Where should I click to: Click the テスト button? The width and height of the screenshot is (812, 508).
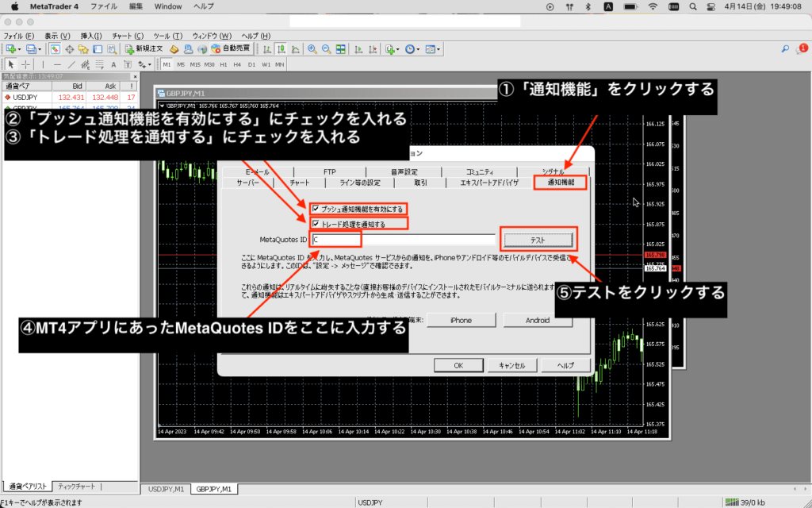(x=538, y=240)
